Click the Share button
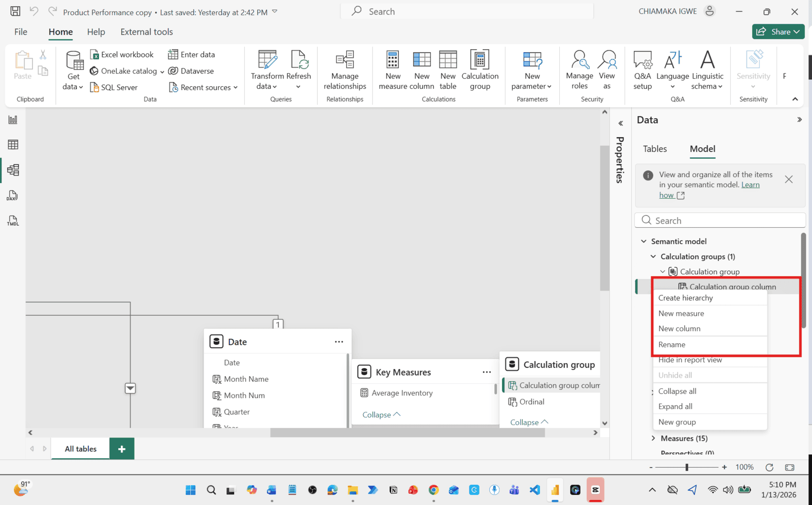 point(778,31)
